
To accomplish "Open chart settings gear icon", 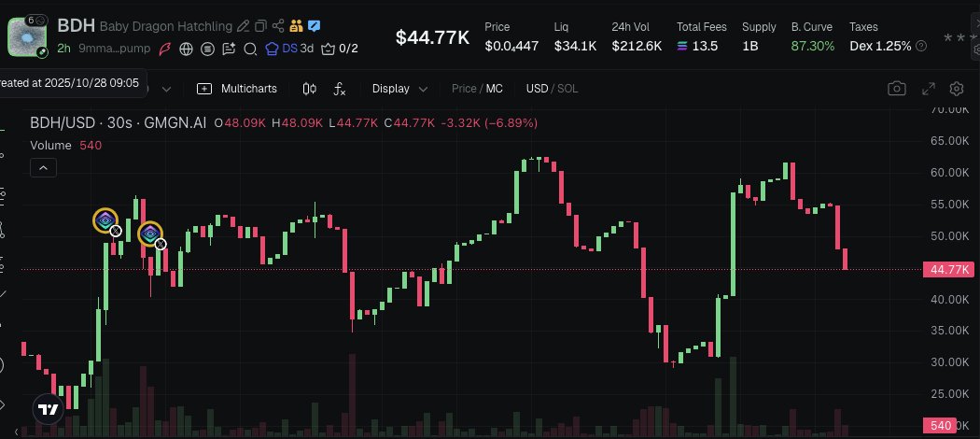I will pos(957,89).
